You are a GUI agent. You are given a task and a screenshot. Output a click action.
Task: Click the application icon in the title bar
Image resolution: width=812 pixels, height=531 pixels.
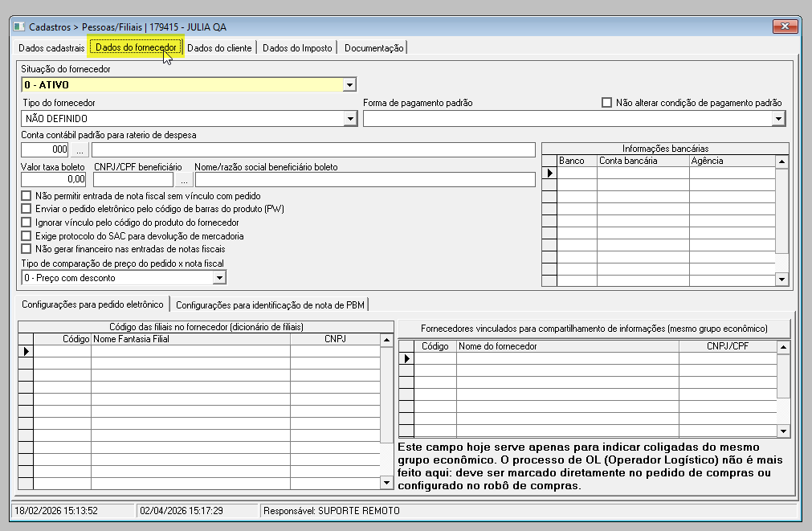click(x=19, y=27)
